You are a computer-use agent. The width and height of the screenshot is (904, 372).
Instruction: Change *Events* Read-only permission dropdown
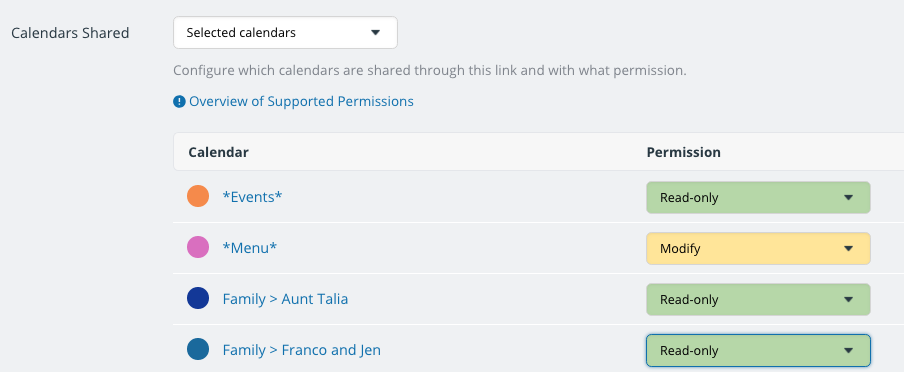(758, 198)
